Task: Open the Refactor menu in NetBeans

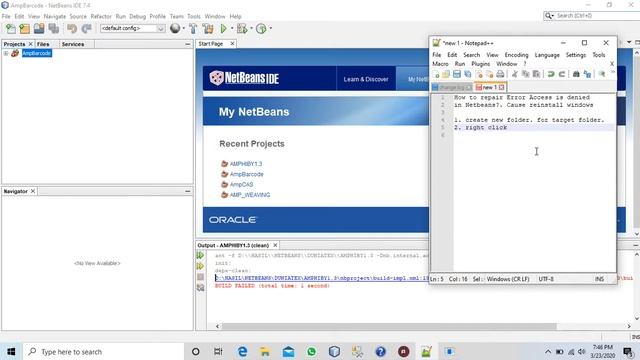Action: coord(101,16)
